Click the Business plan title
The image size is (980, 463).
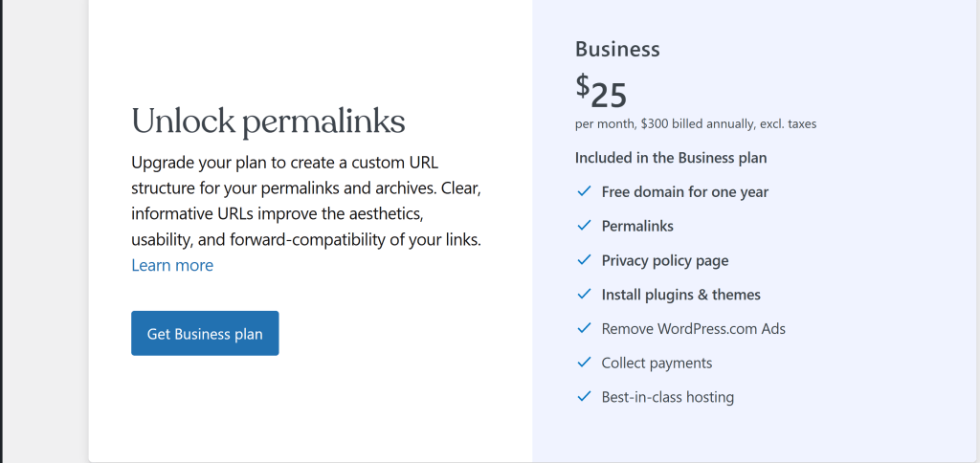[617, 49]
